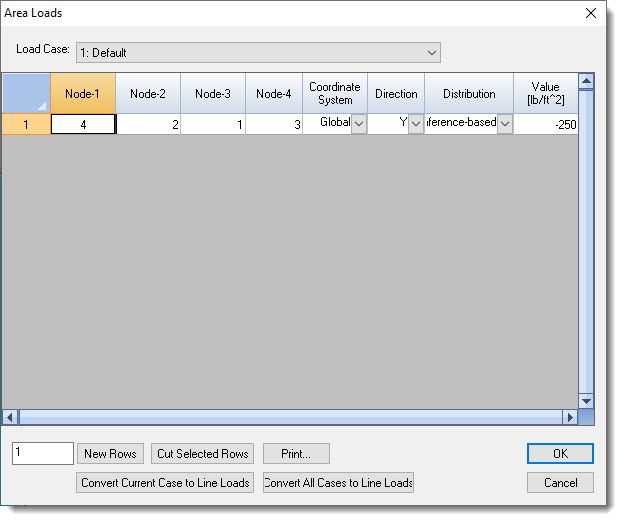The image size is (622, 521).
Task: Select row 1 via its row header
Action: tap(26, 124)
